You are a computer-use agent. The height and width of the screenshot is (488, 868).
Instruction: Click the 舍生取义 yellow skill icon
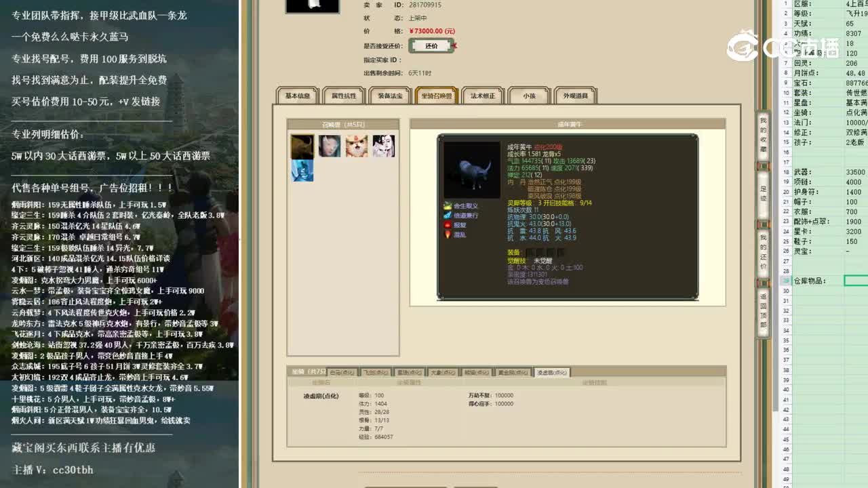[448, 205]
